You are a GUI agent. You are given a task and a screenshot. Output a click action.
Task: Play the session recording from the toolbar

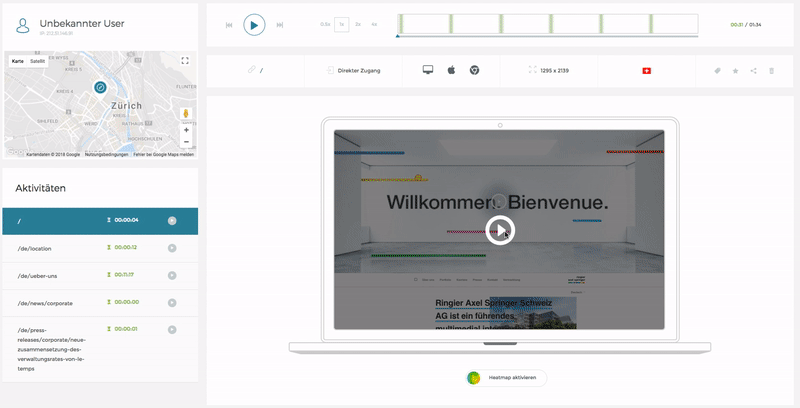254,24
